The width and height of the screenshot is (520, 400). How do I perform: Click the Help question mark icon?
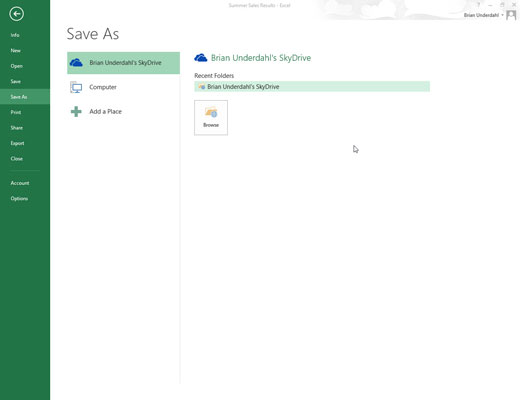[x=479, y=5]
